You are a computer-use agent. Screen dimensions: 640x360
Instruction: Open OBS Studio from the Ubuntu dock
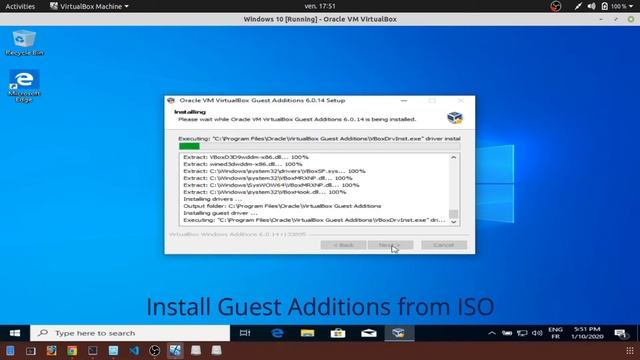click(155, 351)
